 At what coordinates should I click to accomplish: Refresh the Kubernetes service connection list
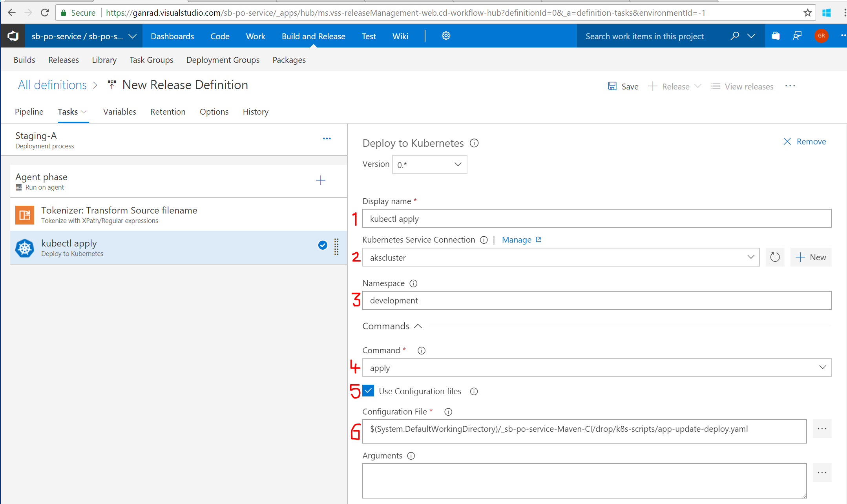[x=774, y=257]
